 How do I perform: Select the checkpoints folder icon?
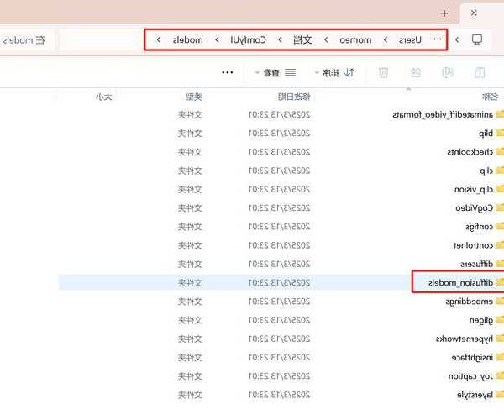pos(500,152)
